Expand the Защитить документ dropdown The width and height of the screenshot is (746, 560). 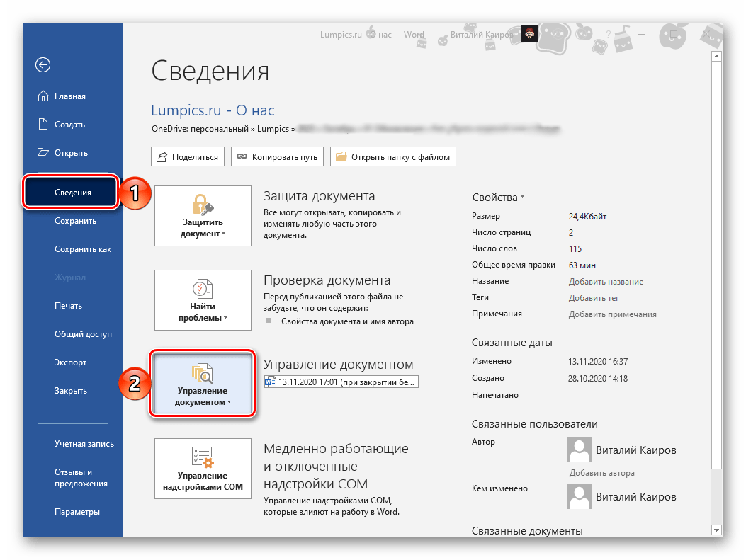[203, 216]
